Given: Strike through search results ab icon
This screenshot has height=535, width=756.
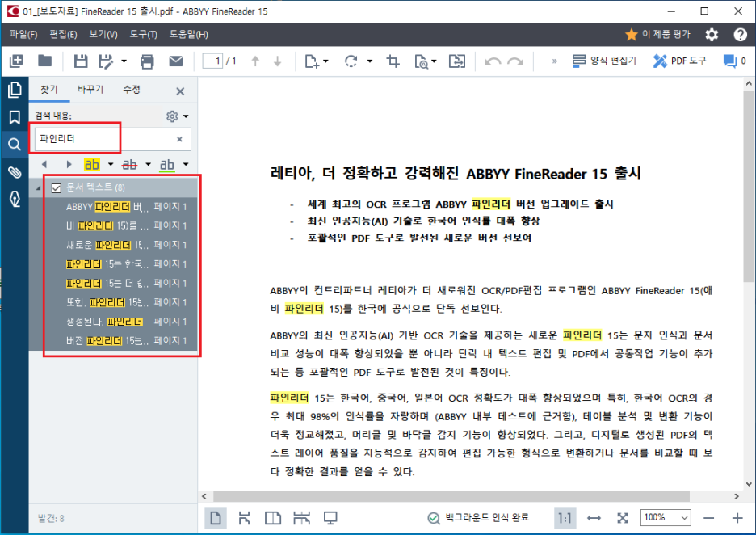Looking at the screenshot, I should coord(129,165).
